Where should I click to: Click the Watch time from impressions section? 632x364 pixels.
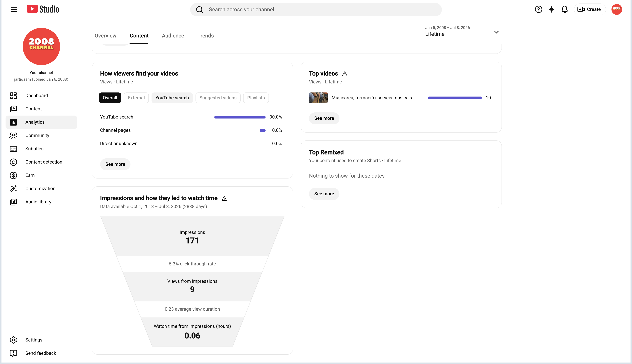192,332
